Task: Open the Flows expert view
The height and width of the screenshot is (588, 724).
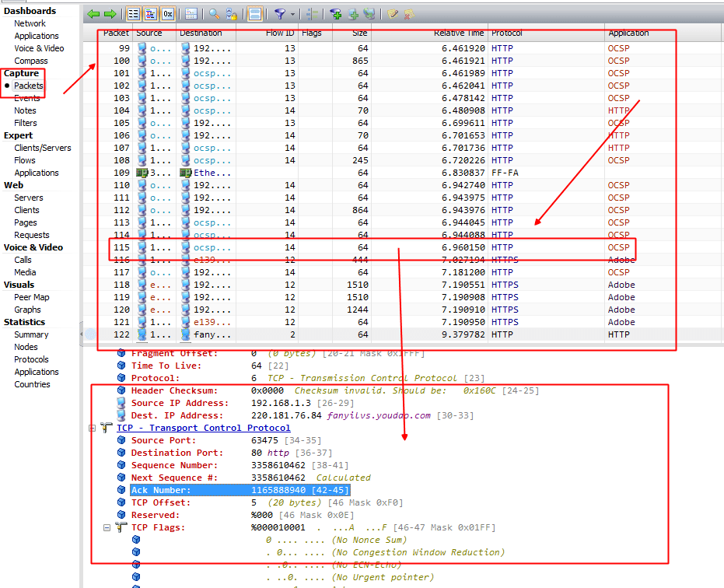Action: 24,161
